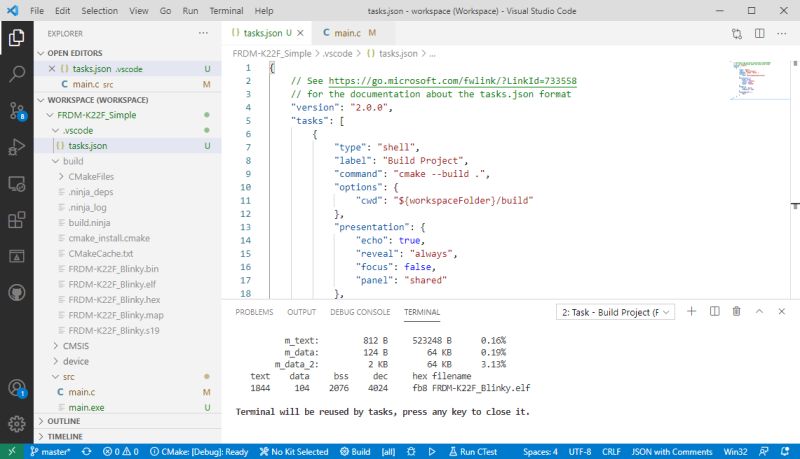Open the Run and Debug view
800x459 pixels.
click(16, 147)
